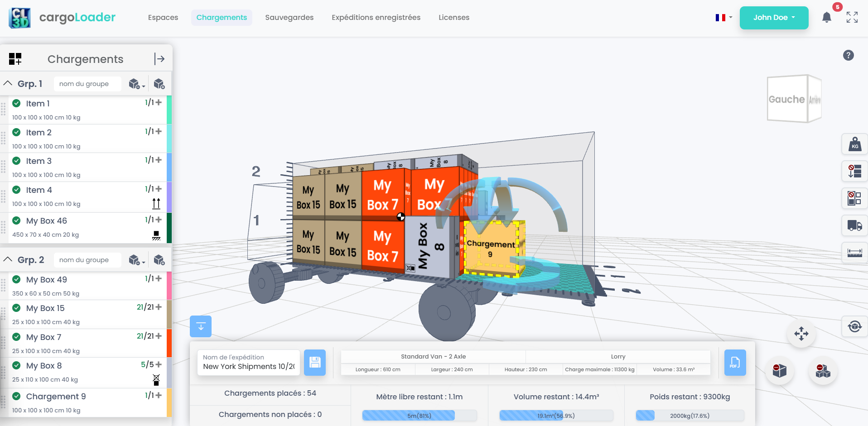Open the Espaces menu item
The height and width of the screenshot is (426, 868).
pyautogui.click(x=163, y=18)
